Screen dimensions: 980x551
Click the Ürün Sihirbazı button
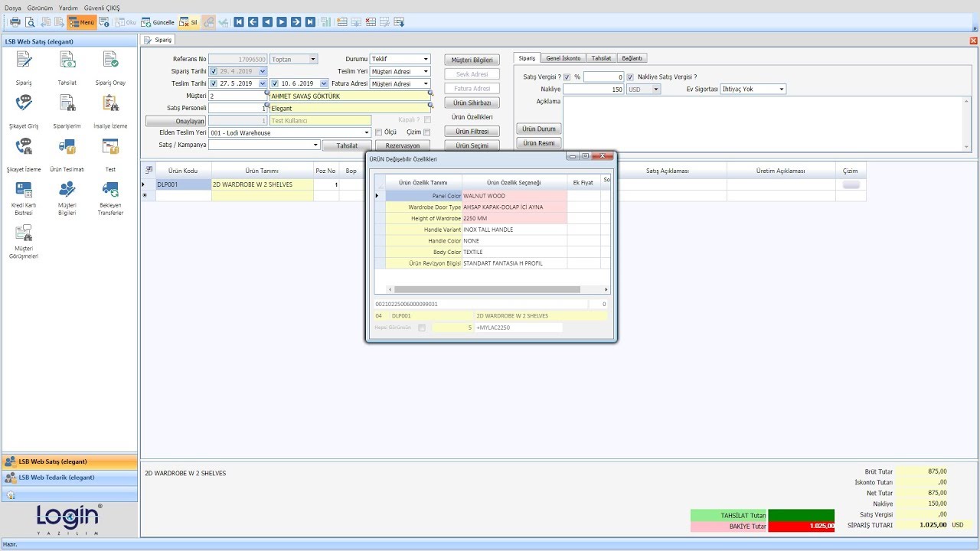click(x=472, y=103)
